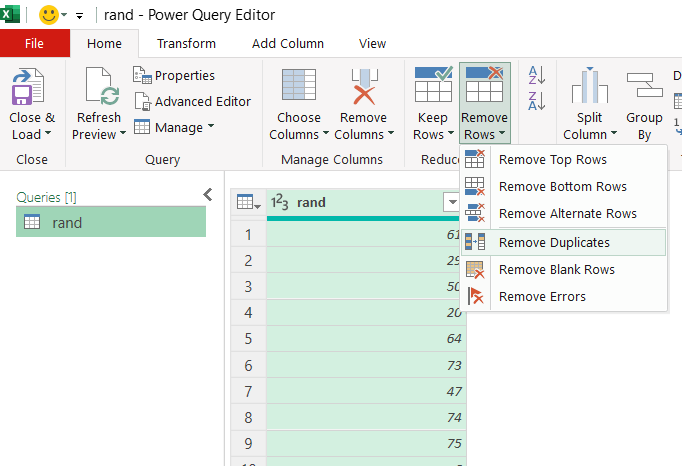Image resolution: width=682 pixels, height=466 pixels.
Task: Sort ascending with the A-Z icon
Action: click(x=537, y=76)
